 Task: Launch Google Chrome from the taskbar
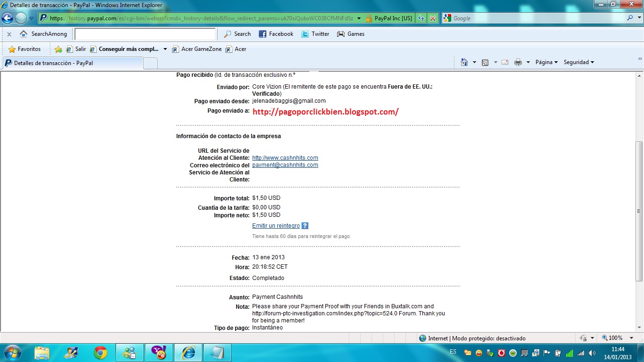(100, 353)
